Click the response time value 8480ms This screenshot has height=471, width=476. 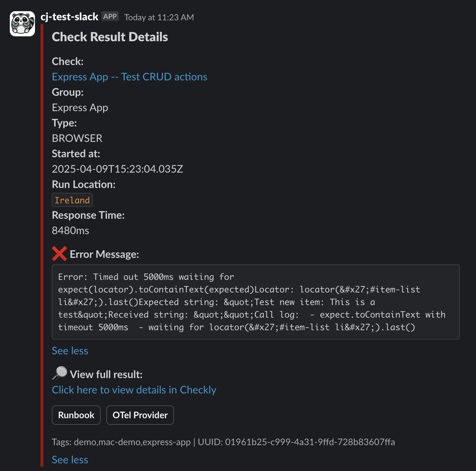(70, 230)
